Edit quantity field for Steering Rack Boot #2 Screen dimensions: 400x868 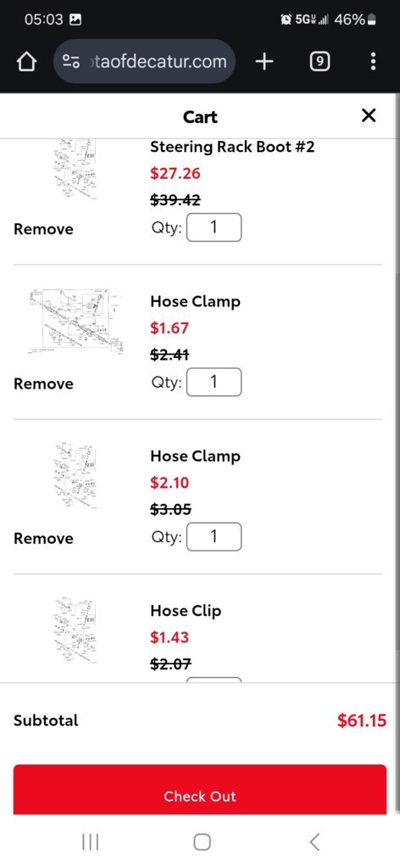tap(214, 227)
